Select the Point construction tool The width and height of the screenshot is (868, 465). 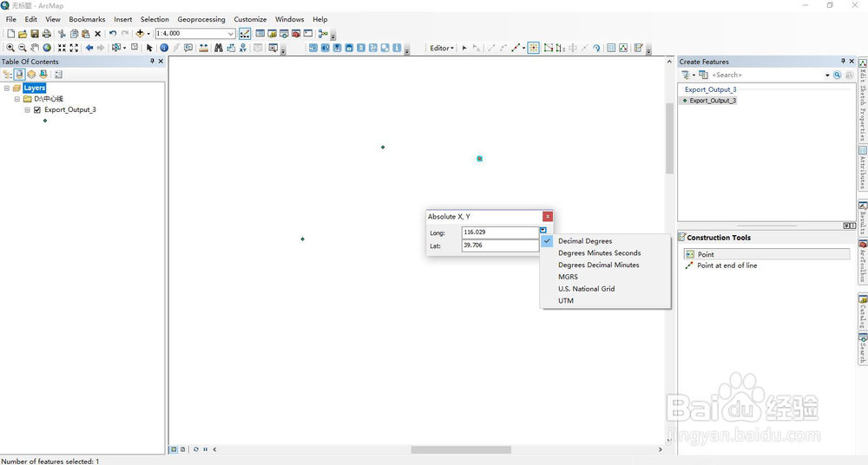pos(766,254)
